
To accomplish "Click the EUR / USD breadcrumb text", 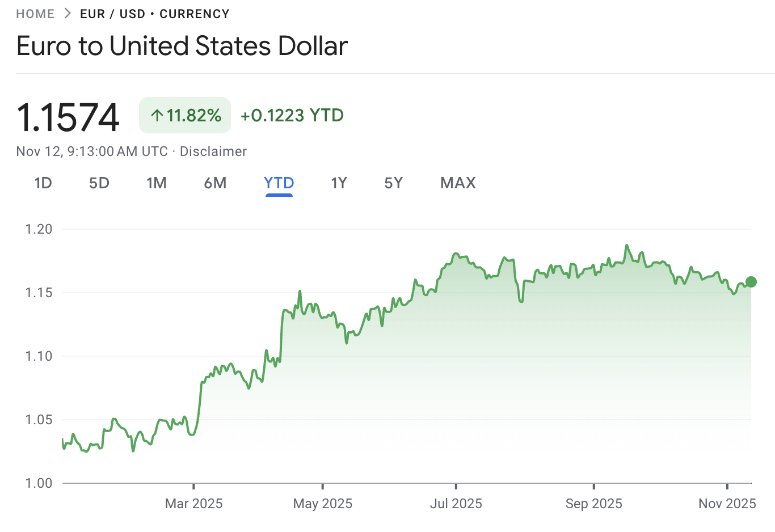I will pyautogui.click(x=112, y=14).
